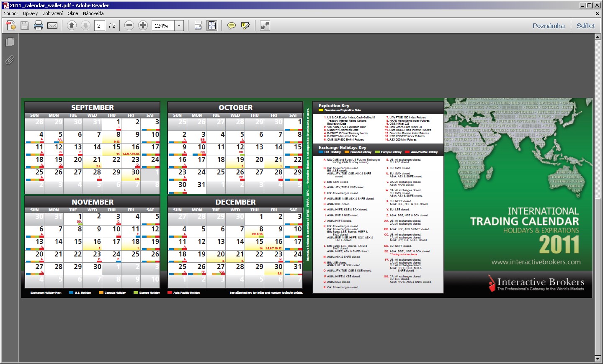
Task: Open the Sdílet pane
Action: click(x=586, y=26)
